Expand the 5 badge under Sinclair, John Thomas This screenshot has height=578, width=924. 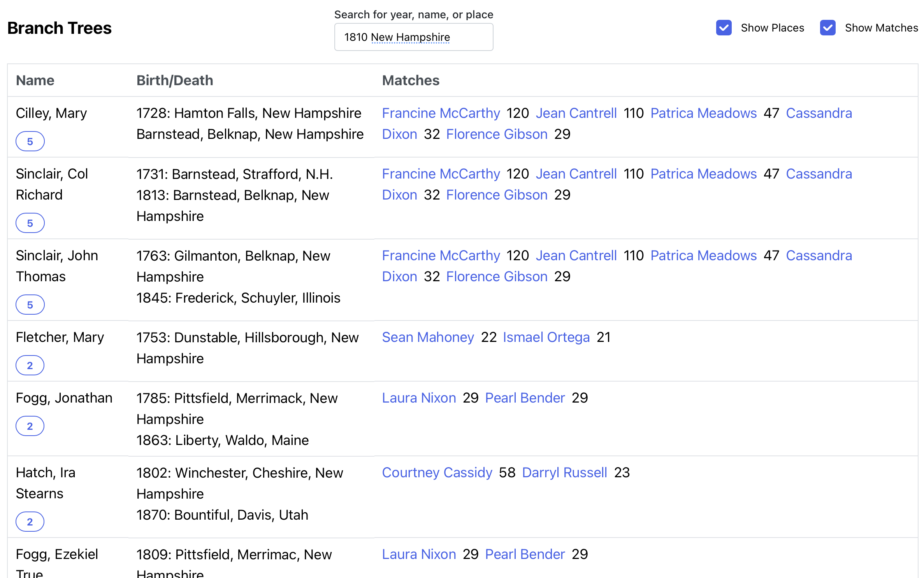click(30, 305)
